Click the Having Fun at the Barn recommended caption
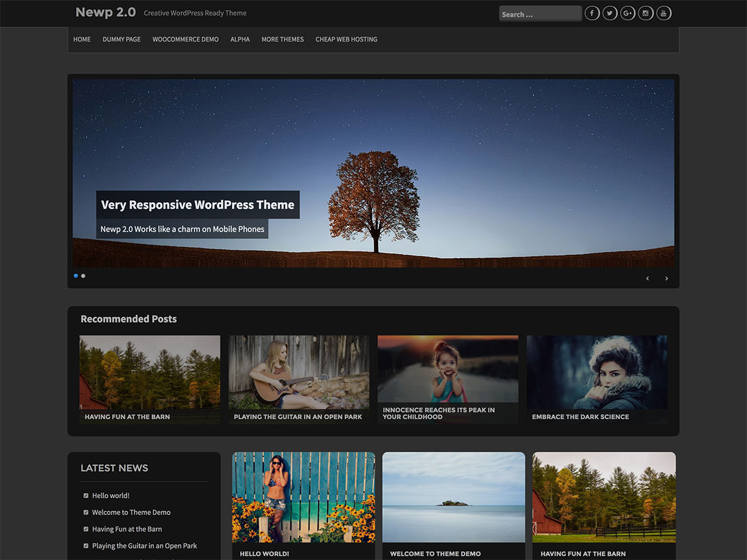The height and width of the screenshot is (560, 747). click(x=127, y=417)
